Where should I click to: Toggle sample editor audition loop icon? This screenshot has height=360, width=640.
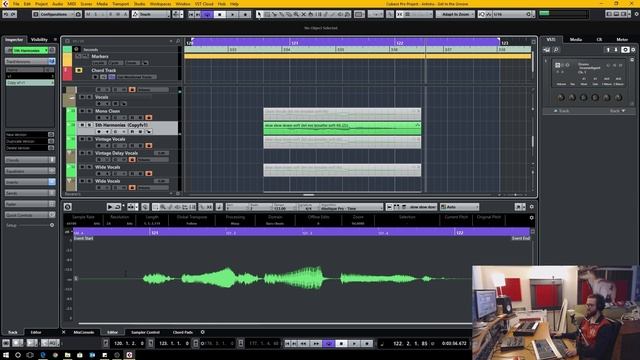pyautogui.click(x=117, y=207)
